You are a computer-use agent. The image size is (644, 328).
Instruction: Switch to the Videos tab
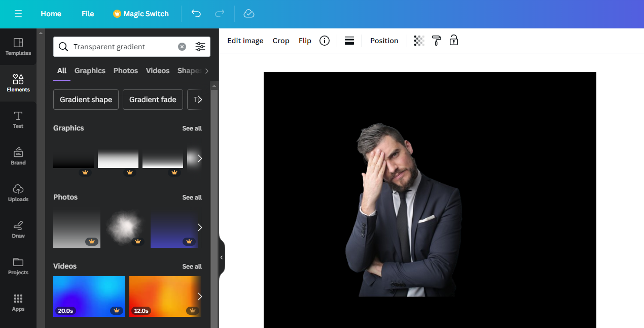click(x=158, y=71)
